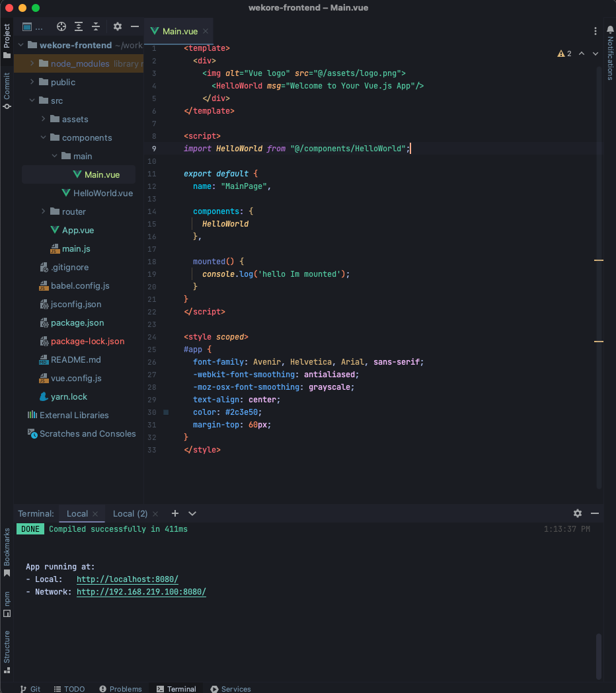Screen dimensions: 616x693
Task: Open the http://localhost:8080/ link
Action: (x=128, y=579)
